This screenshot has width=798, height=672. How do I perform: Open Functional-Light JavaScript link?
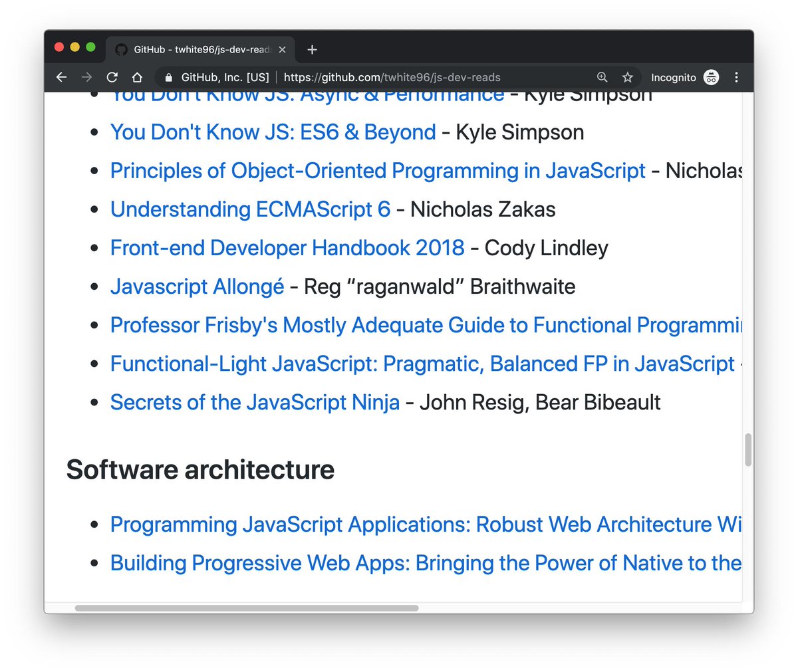[x=422, y=364]
